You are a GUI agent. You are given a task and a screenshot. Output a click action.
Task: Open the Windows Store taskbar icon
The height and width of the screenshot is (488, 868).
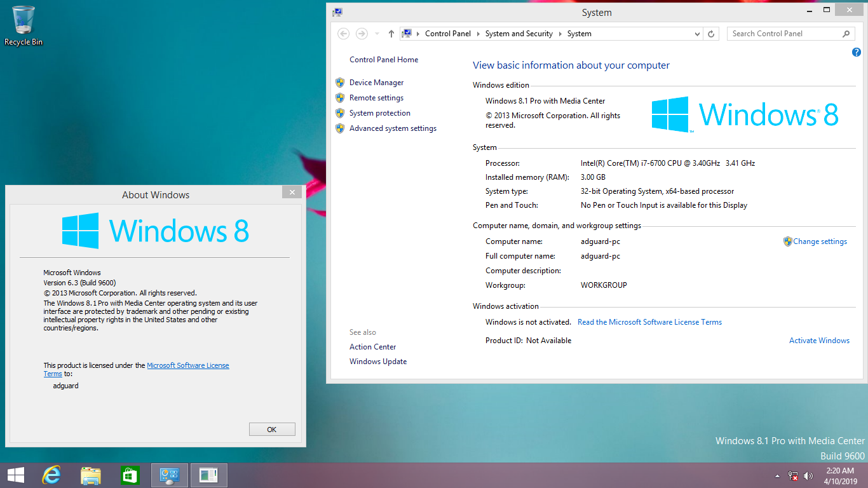pos(130,475)
